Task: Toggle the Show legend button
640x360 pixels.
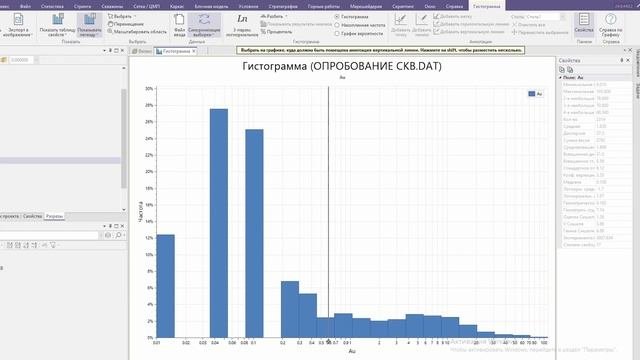Action: 89,25
